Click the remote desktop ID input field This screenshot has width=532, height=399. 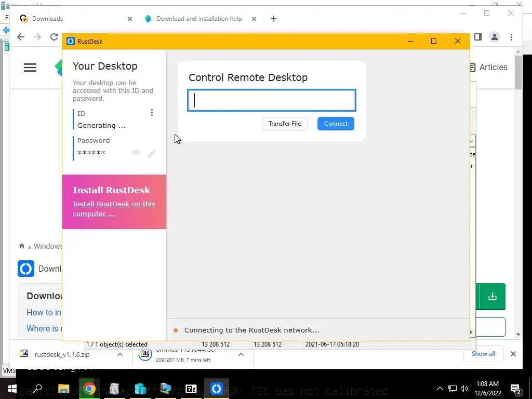point(271,100)
